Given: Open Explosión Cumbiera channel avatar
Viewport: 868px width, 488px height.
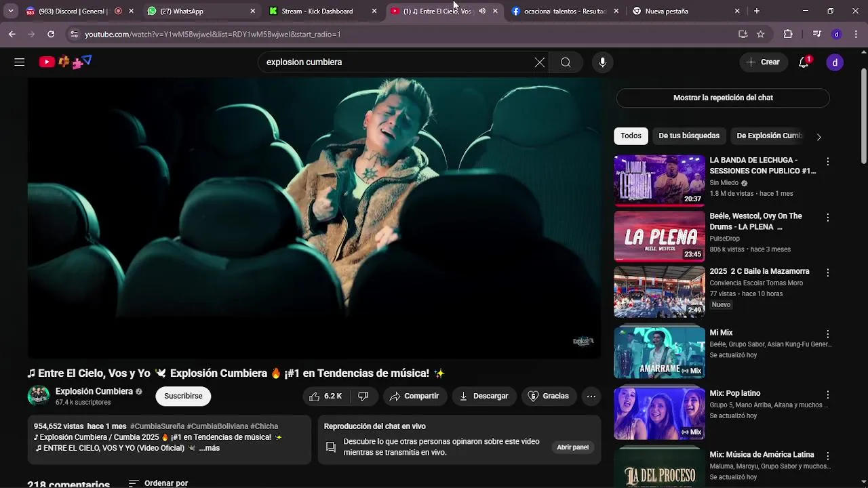Looking at the screenshot, I should click(x=39, y=396).
